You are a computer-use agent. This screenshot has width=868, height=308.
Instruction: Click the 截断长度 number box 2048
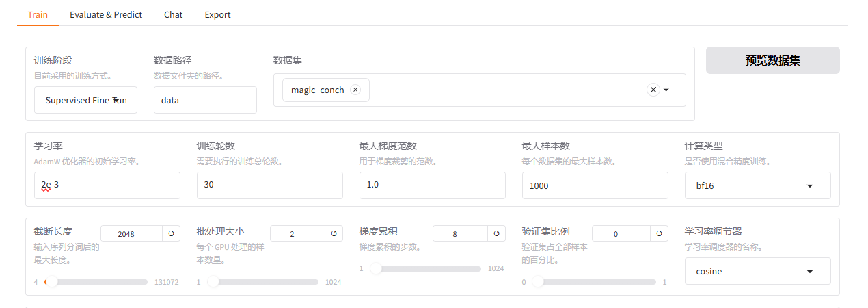[131, 234]
